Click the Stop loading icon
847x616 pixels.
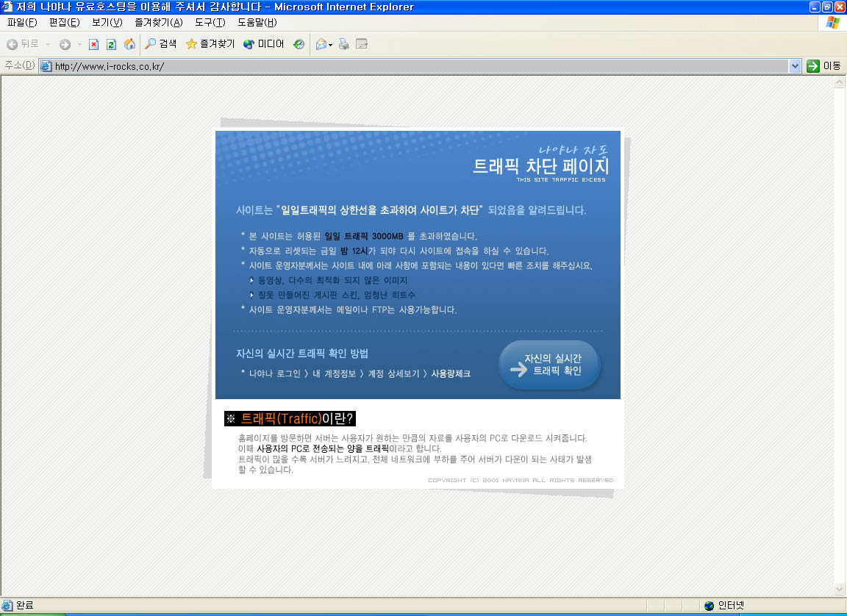[93, 44]
